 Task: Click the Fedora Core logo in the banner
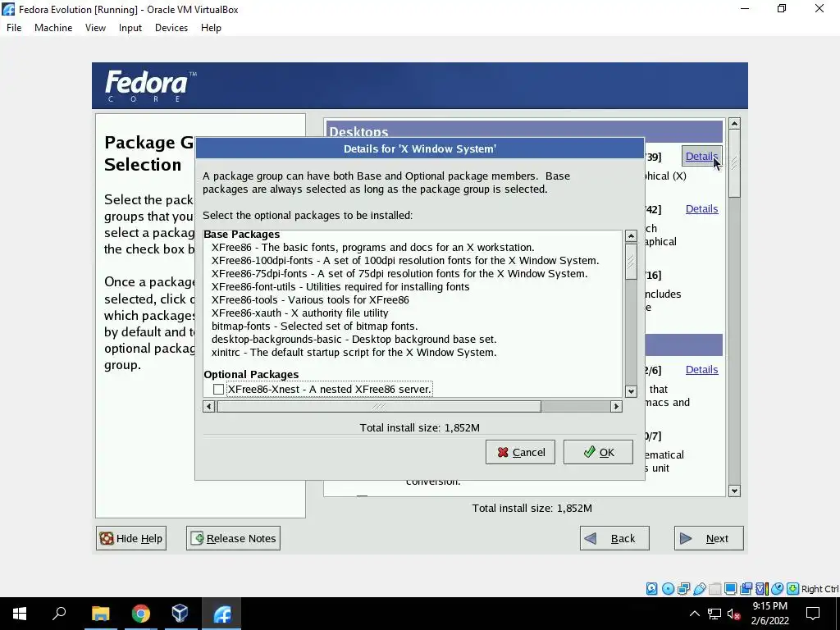pos(151,86)
